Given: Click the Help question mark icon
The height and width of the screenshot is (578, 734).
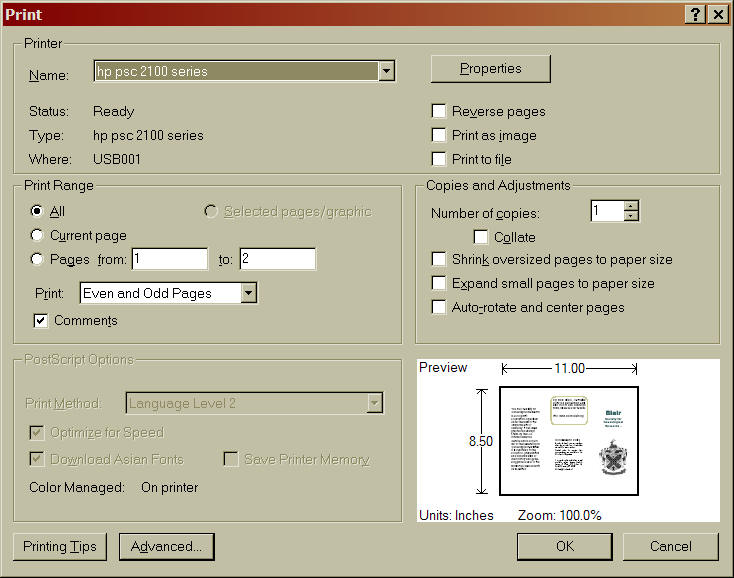Looking at the screenshot, I should point(695,14).
